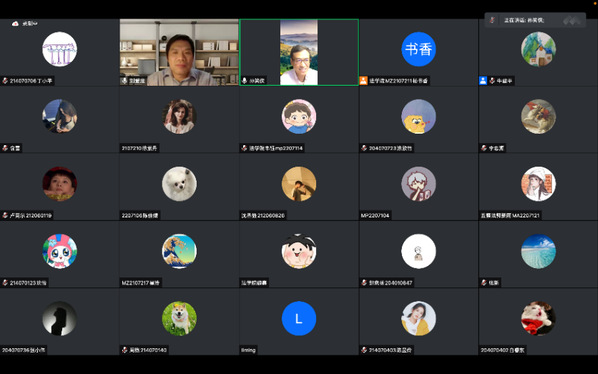Click the recording cloud icon at top-left
Image resolution: width=598 pixels, height=374 pixels.
[x=15, y=24]
